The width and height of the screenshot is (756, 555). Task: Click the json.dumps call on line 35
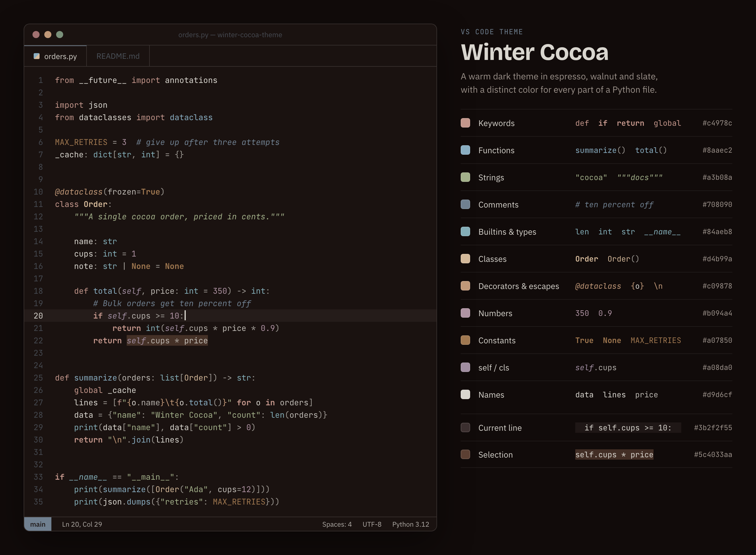click(126, 502)
